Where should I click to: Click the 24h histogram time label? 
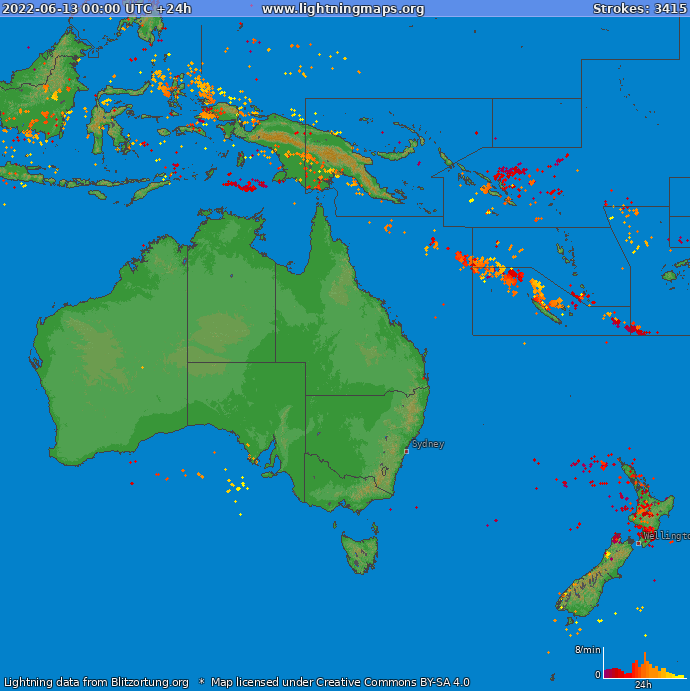pyautogui.click(x=643, y=684)
